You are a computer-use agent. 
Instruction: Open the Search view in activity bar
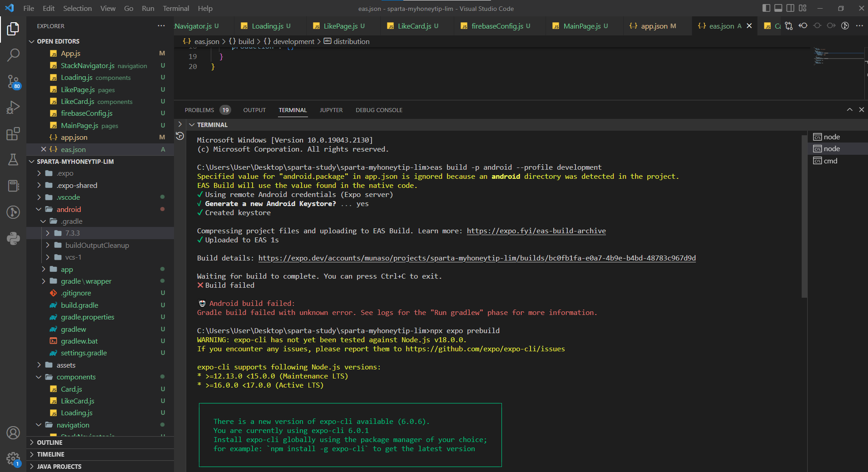(13, 55)
